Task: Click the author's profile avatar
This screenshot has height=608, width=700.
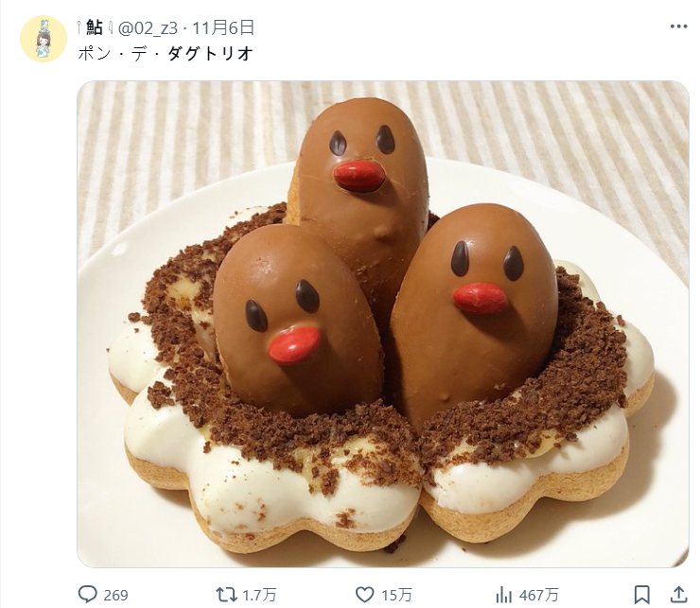Action: pyautogui.click(x=44, y=39)
